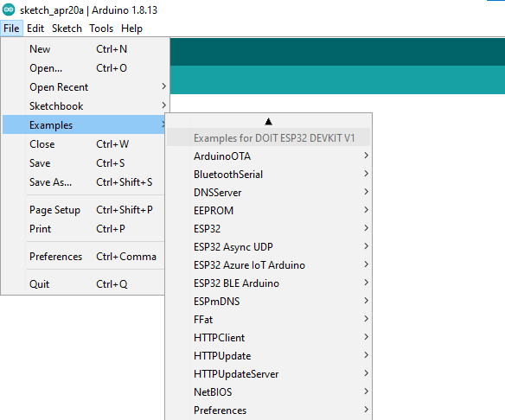This screenshot has width=505, height=420.
Task: Choose New from the File menu
Action: coord(86,49)
